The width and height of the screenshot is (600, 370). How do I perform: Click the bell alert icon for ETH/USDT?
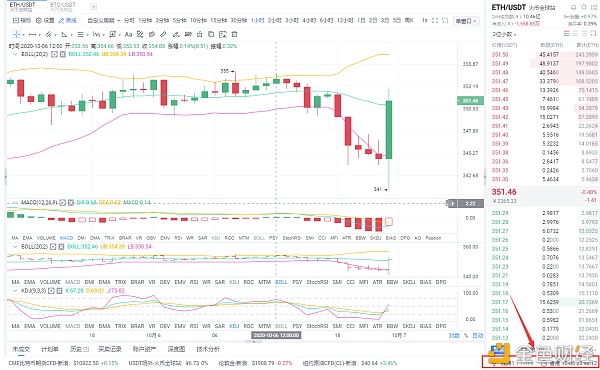coord(574,7)
